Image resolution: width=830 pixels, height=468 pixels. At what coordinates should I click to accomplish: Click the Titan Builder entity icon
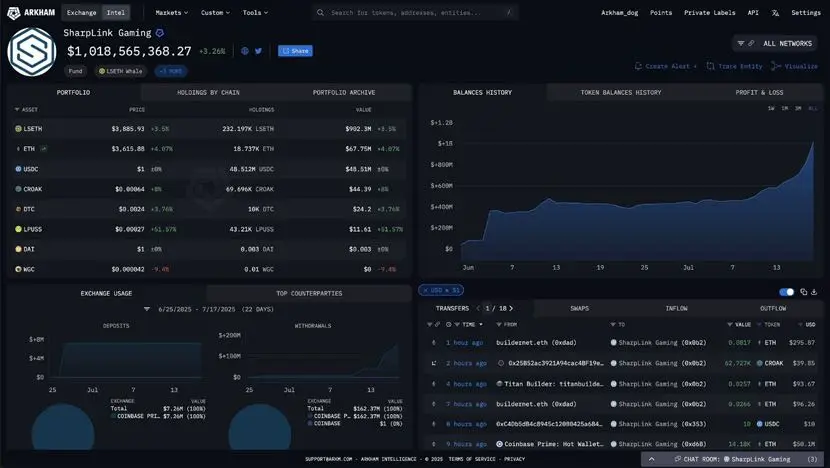(x=499, y=384)
